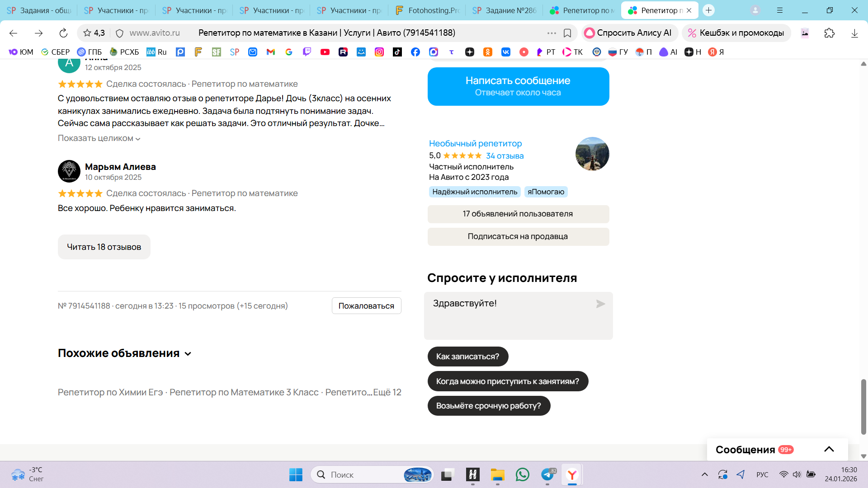The width and height of the screenshot is (868, 488).
Task: Click the browser refresh icon
Action: 63,33
